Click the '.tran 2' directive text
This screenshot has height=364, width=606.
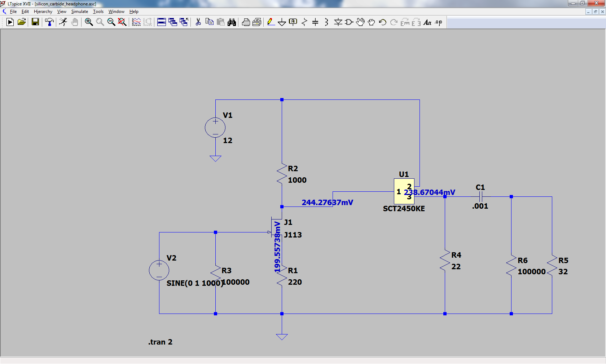click(160, 342)
